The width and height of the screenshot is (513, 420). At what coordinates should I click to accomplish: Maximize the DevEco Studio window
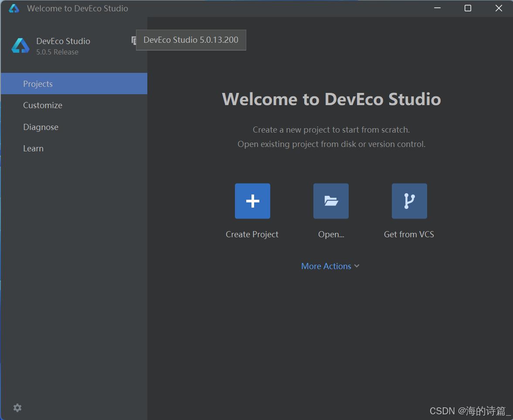click(x=468, y=8)
